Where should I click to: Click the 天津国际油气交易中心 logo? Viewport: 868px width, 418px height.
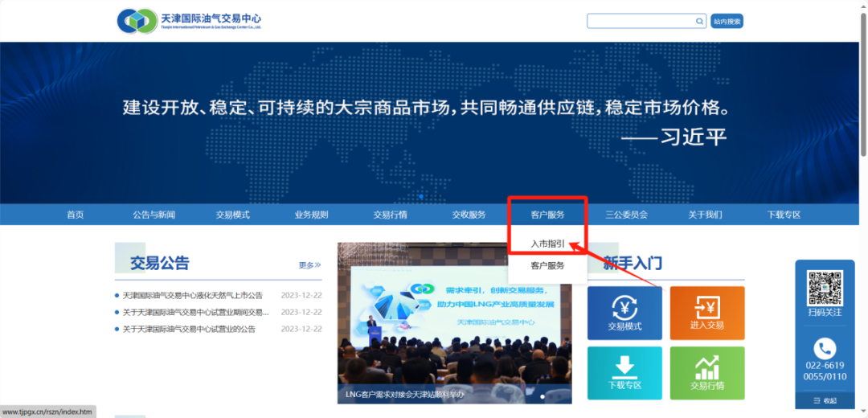(188, 21)
